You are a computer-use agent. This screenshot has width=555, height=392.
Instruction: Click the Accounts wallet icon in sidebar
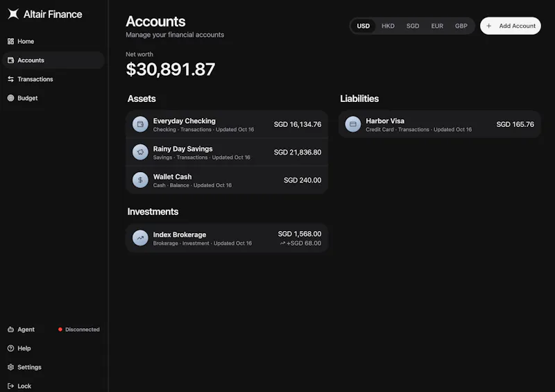coord(10,60)
